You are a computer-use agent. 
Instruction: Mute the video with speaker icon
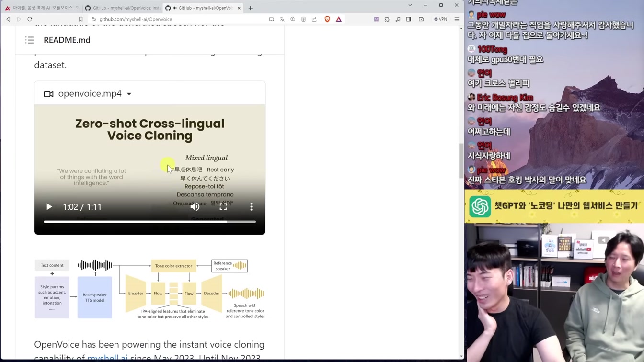tap(195, 207)
